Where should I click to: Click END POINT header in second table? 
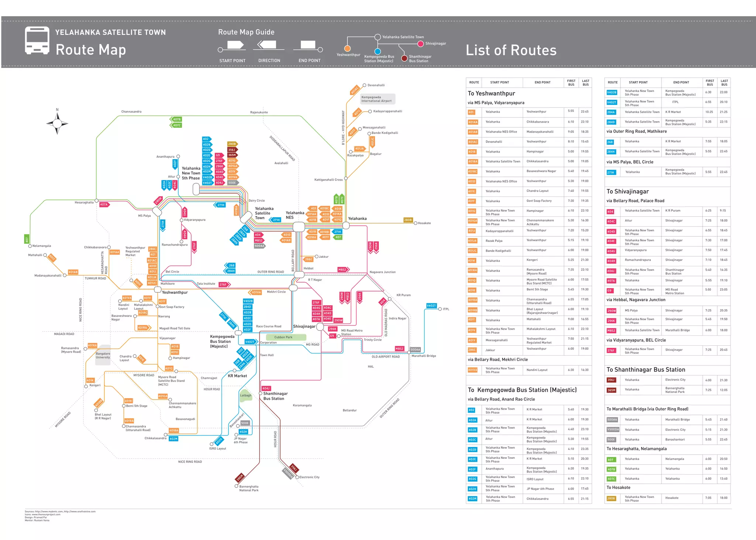[681, 82]
